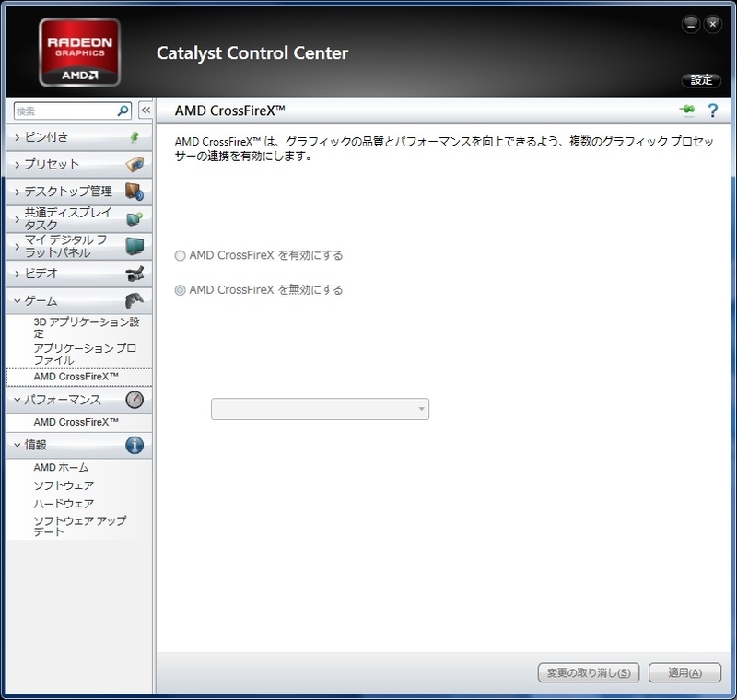Click the プリセット preset icon

[135, 165]
